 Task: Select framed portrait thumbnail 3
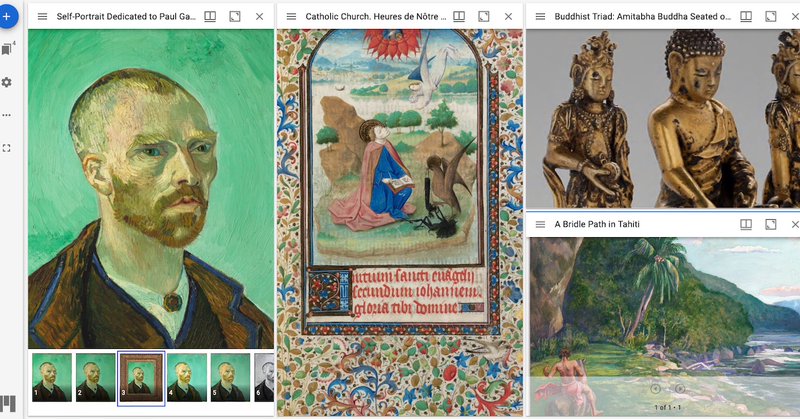coord(141,378)
